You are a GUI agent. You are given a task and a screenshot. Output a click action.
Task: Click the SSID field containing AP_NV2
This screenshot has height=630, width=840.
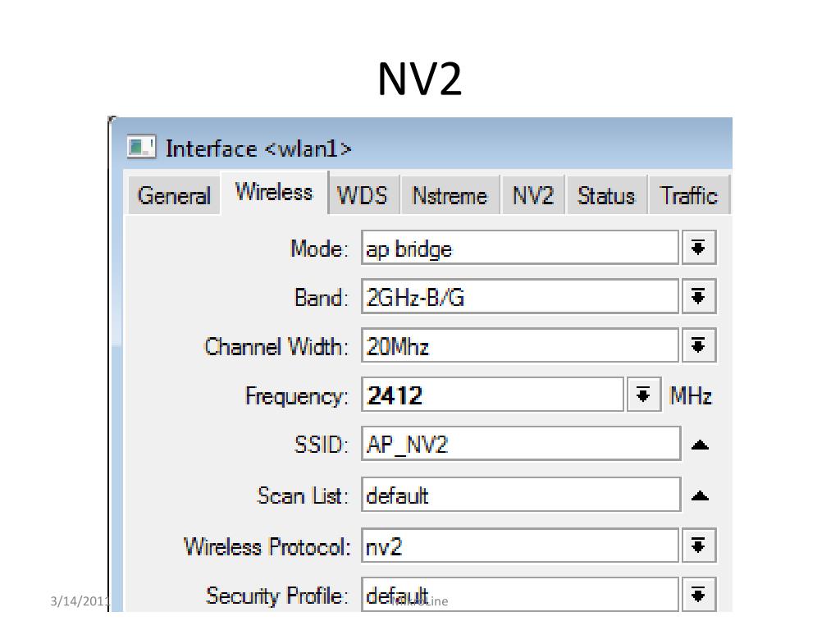520,445
